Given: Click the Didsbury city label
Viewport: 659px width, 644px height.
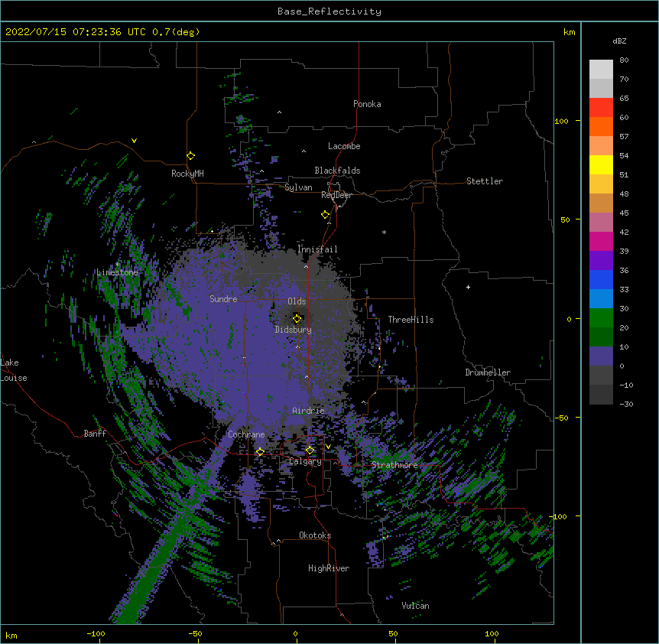Looking at the screenshot, I should [294, 330].
